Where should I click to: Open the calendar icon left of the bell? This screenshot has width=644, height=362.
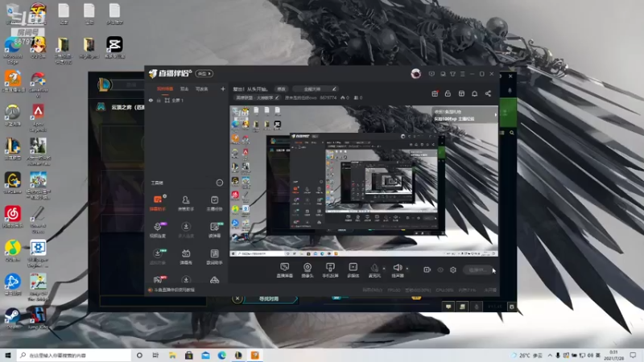(461, 93)
